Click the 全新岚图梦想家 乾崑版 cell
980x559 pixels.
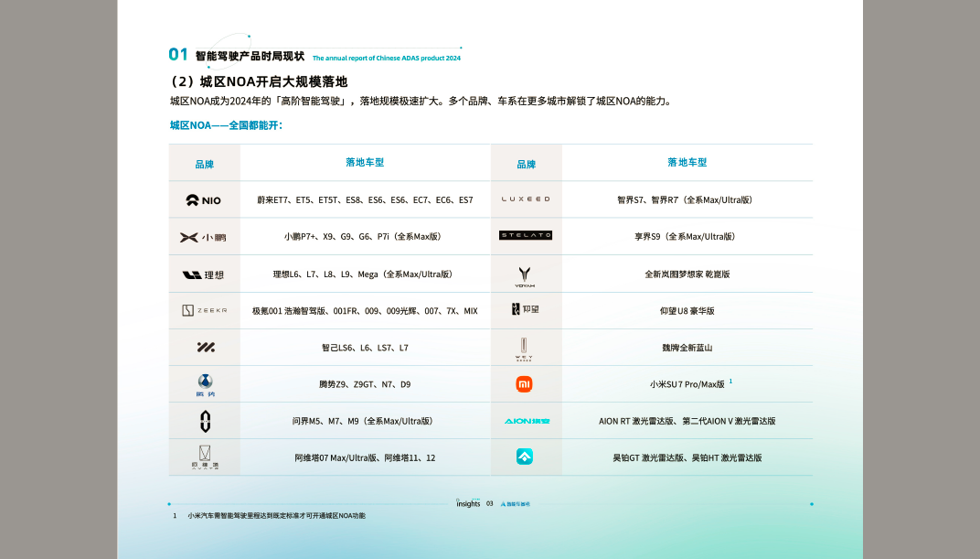(x=687, y=274)
